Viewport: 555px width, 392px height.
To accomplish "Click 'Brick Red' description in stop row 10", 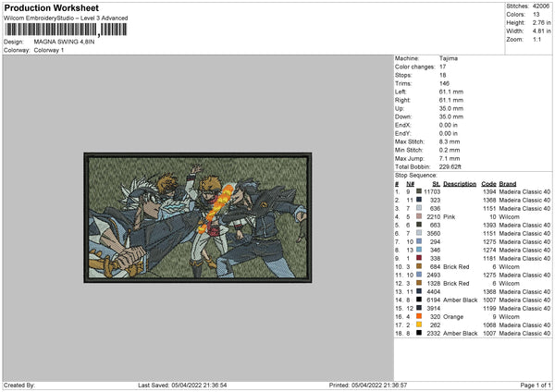I will click(456, 267).
